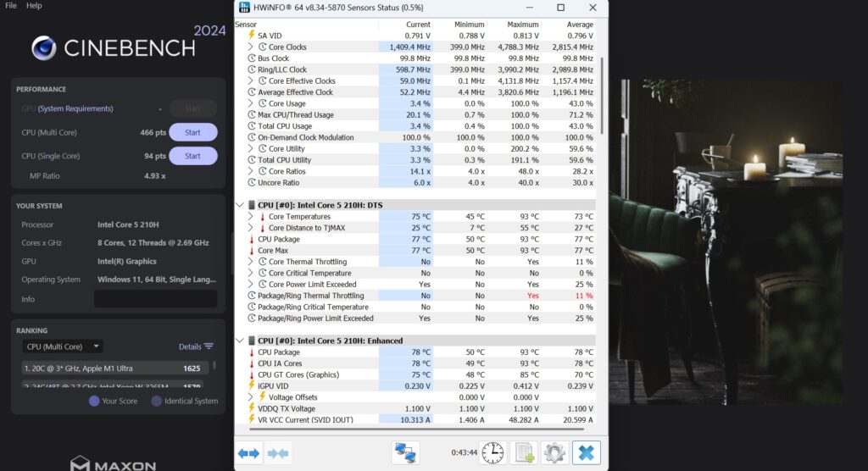Click the Cinebench logo sphere icon
This screenshot has height=471, width=868.
pyautogui.click(x=44, y=48)
